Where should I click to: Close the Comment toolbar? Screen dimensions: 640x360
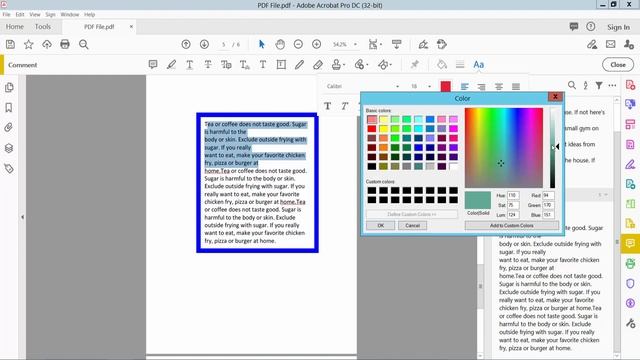(618, 64)
